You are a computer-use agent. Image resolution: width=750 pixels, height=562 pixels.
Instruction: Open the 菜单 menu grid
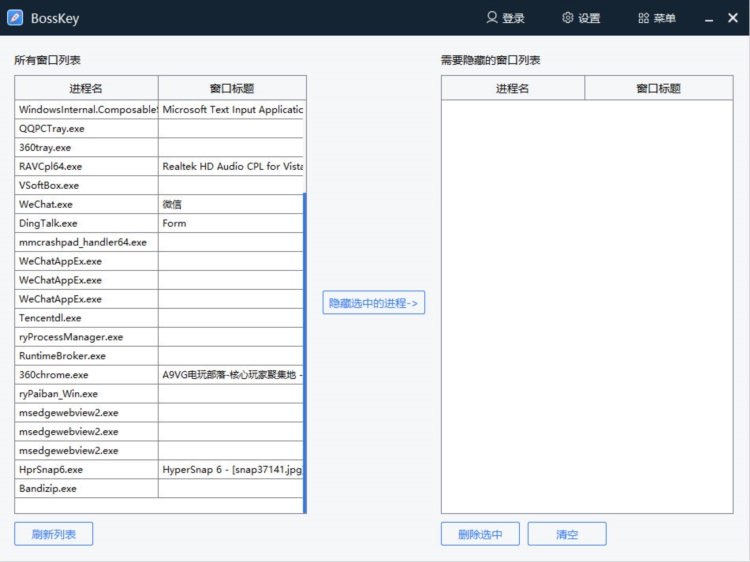(x=657, y=18)
